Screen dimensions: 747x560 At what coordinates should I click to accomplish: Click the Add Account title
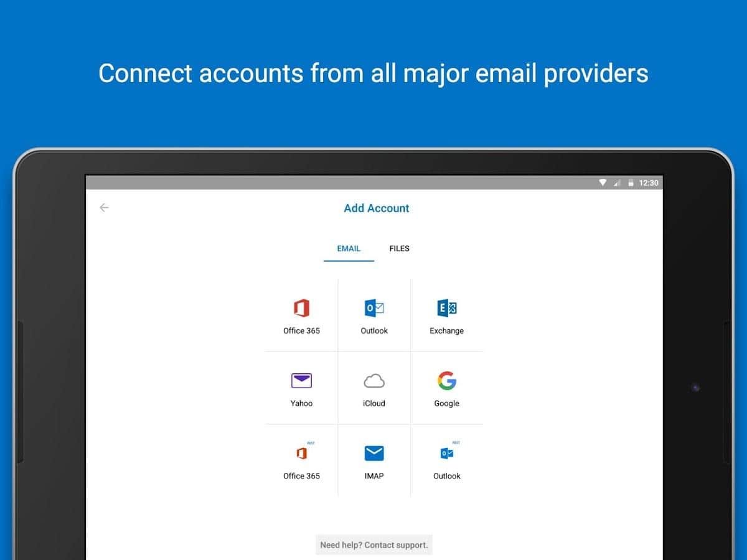[377, 208]
